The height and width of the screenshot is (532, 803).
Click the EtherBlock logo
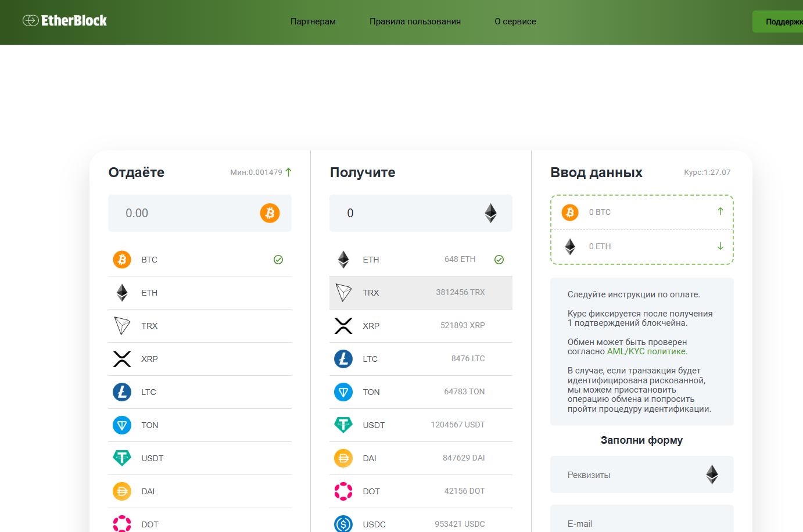[64, 21]
